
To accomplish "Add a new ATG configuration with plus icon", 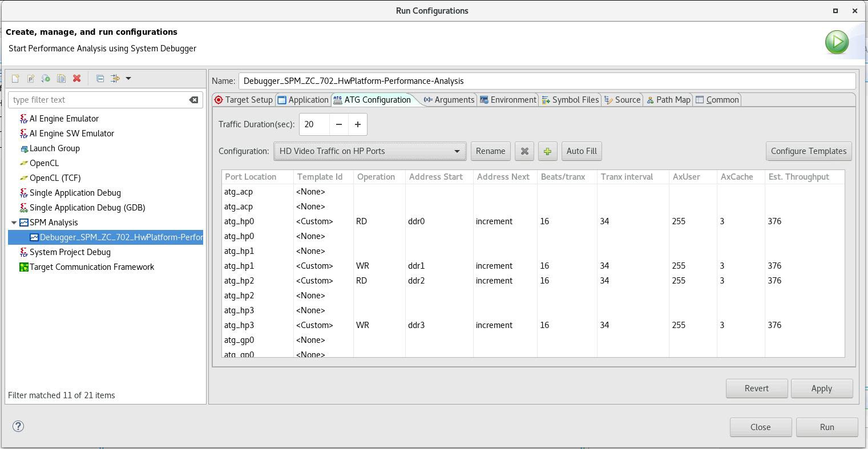I will pos(547,151).
